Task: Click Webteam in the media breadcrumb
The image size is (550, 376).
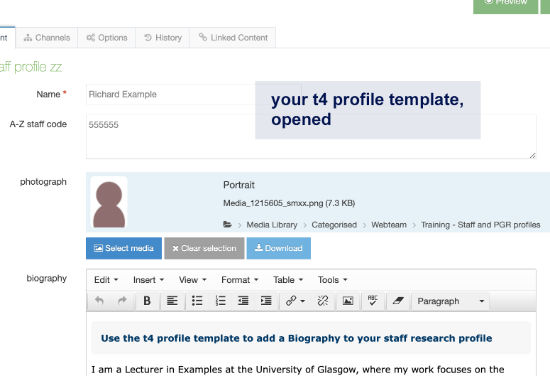Action: (x=389, y=225)
